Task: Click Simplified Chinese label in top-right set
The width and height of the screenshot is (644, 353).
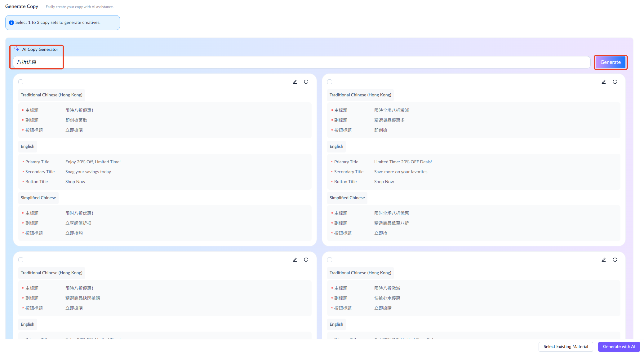Action: [347, 198]
